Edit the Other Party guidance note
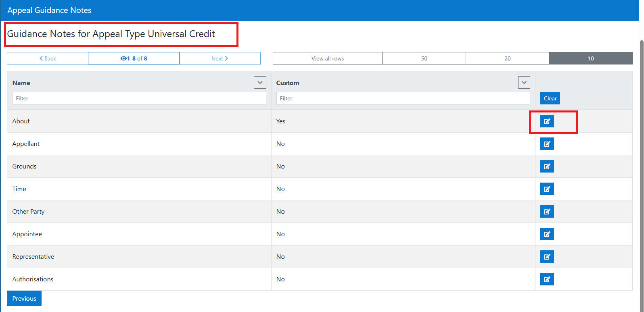 point(547,212)
